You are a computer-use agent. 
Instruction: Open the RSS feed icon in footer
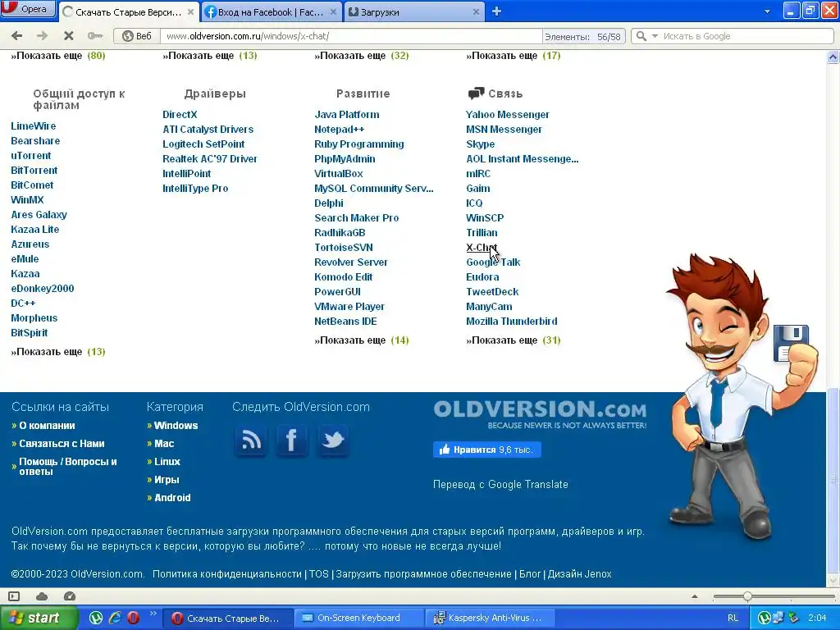[x=251, y=441]
